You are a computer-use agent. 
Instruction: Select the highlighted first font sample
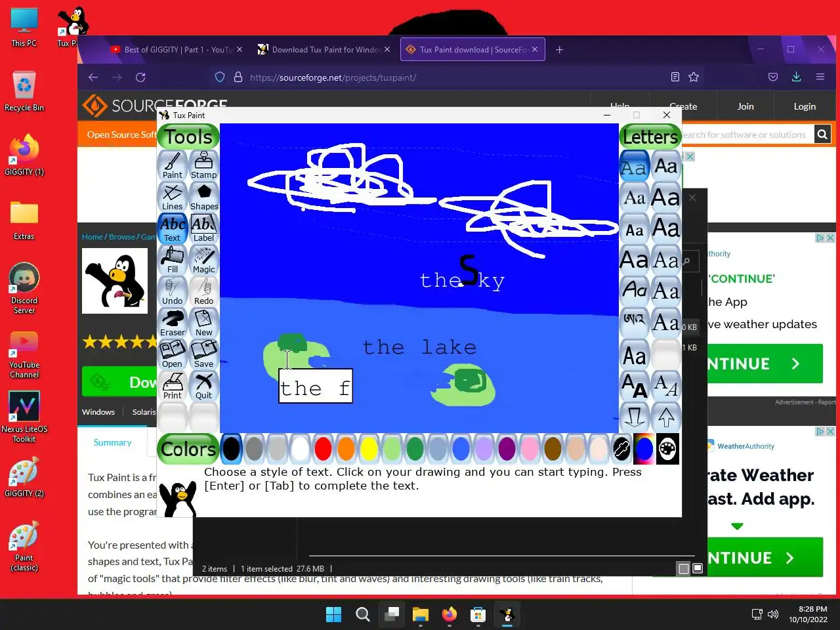635,166
